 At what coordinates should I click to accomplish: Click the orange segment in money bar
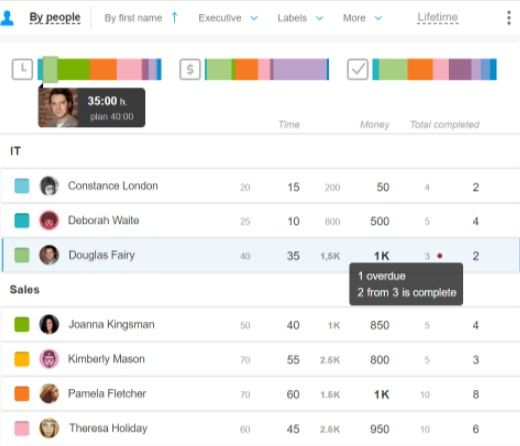coord(247,69)
